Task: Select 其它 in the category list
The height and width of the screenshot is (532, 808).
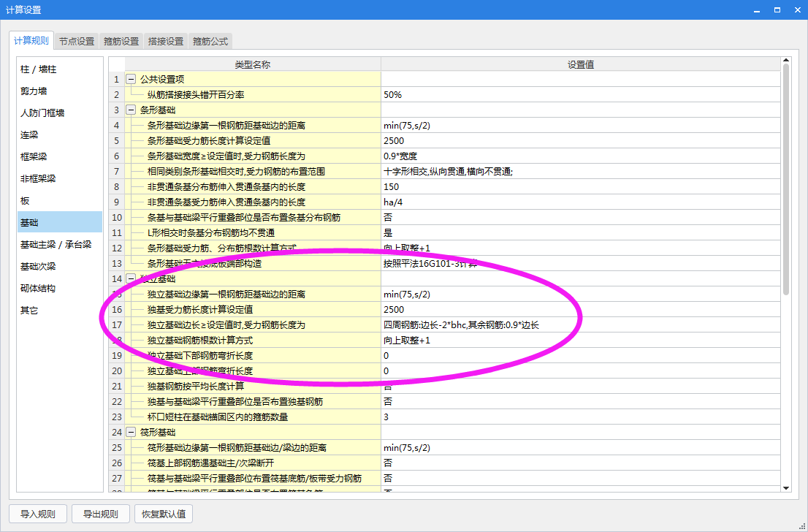Action: pyautogui.click(x=60, y=311)
